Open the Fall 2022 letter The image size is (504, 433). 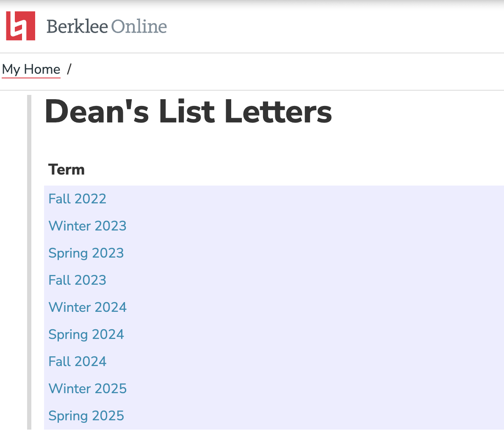pyautogui.click(x=77, y=199)
